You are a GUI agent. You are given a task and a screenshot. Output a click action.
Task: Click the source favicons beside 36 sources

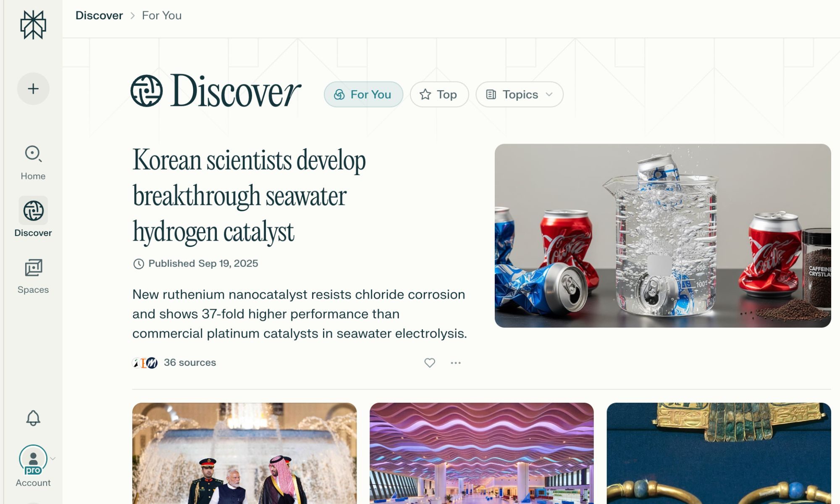[x=145, y=363]
